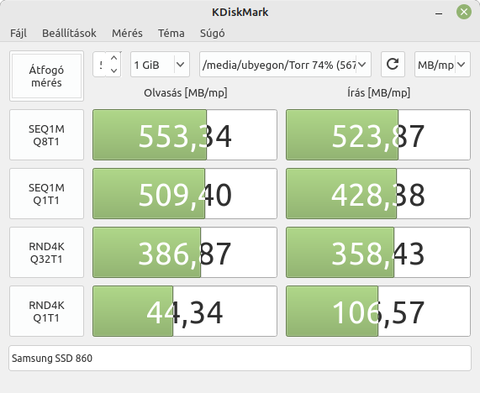Run the SEQ1M Q1T1 test
Image resolution: width=480 pixels, height=393 pixels.
(x=46, y=194)
